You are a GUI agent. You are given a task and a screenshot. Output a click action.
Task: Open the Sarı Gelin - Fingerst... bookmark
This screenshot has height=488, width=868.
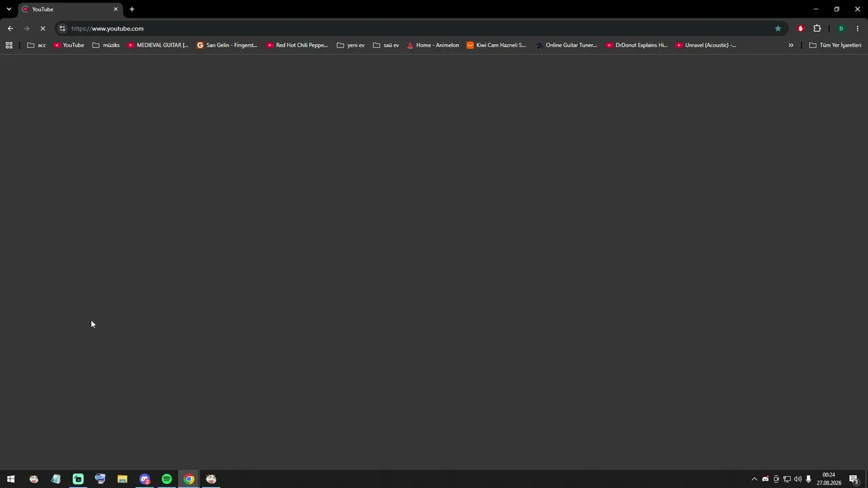click(227, 45)
